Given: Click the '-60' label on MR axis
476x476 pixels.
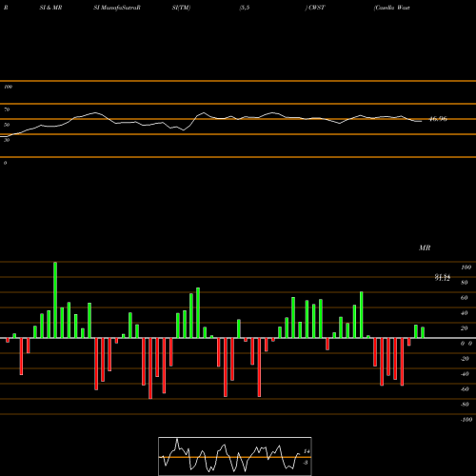Looking at the screenshot, I should click(465, 389).
